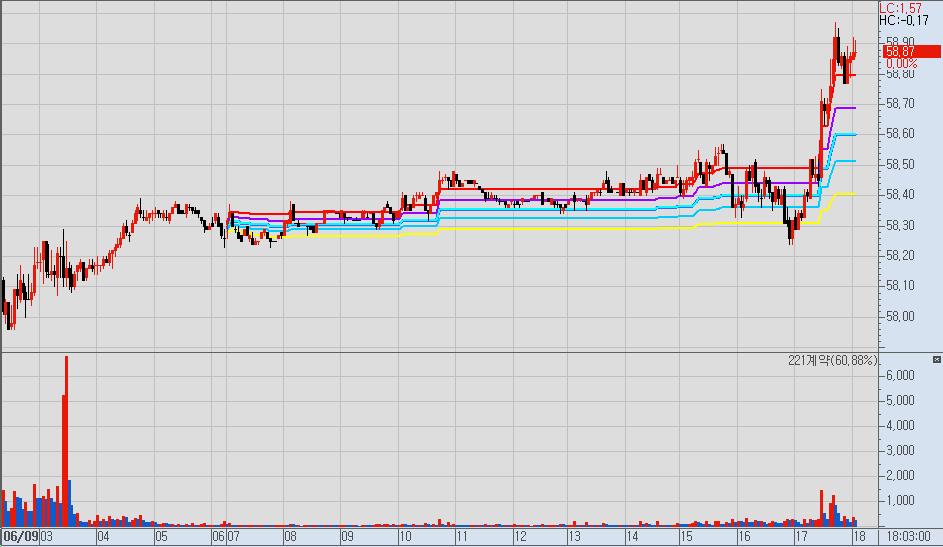Image resolution: width=943 pixels, height=547 pixels.
Task: Click the 58.00 price axis label
Action: pyautogui.click(x=901, y=316)
